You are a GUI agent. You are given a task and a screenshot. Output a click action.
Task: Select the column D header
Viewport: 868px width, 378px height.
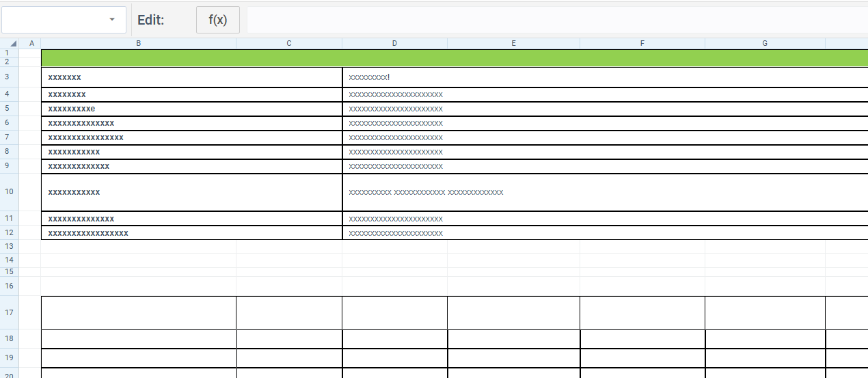pos(394,44)
